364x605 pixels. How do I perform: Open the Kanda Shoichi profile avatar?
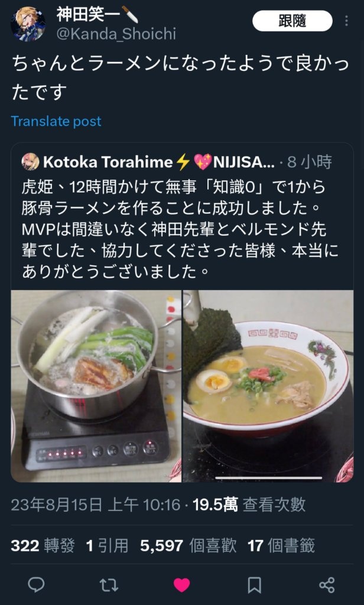[x=28, y=24]
